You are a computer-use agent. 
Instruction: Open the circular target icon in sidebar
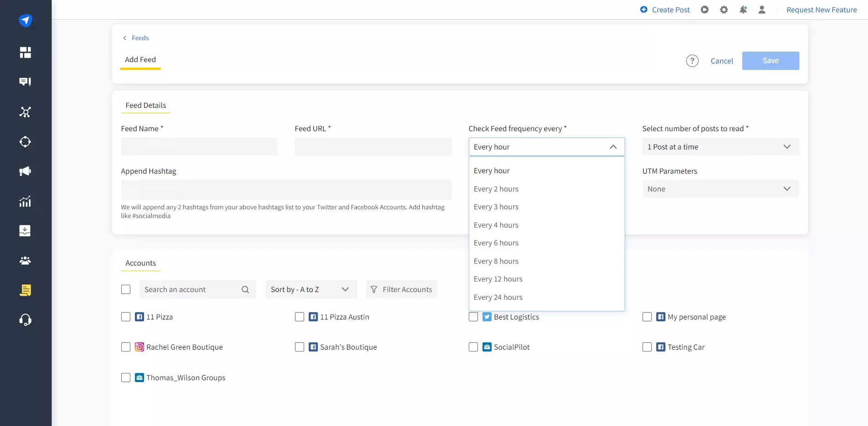click(x=25, y=142)
